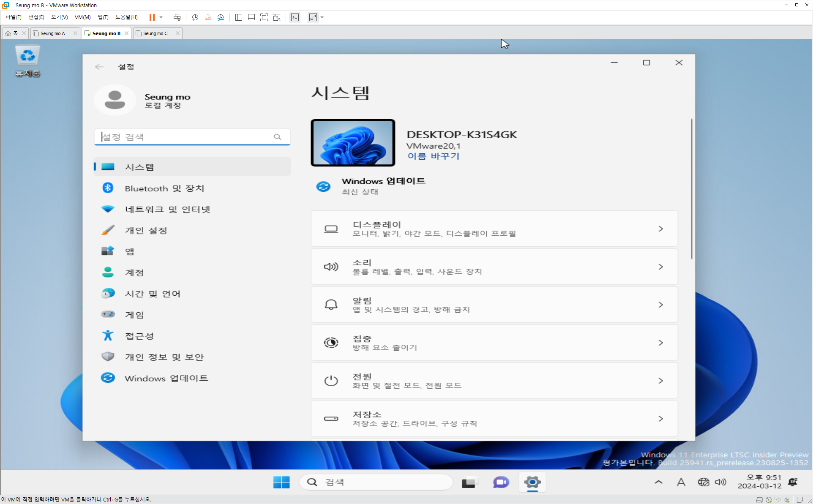Screen dimensions: 813x504
Task: Open the VM(M) menu
Action: (82, 17)
